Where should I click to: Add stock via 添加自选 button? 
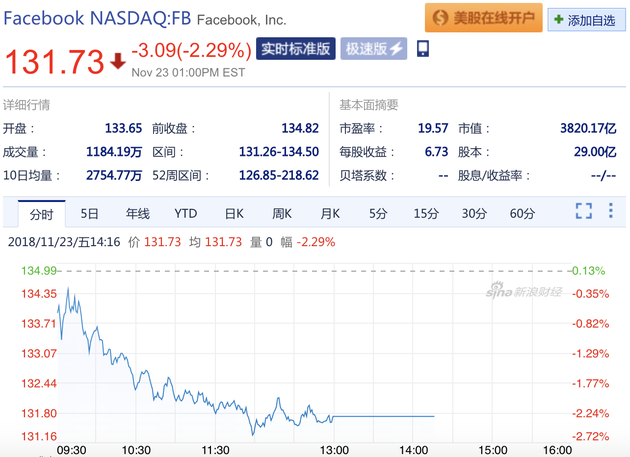tap(585, 19)
